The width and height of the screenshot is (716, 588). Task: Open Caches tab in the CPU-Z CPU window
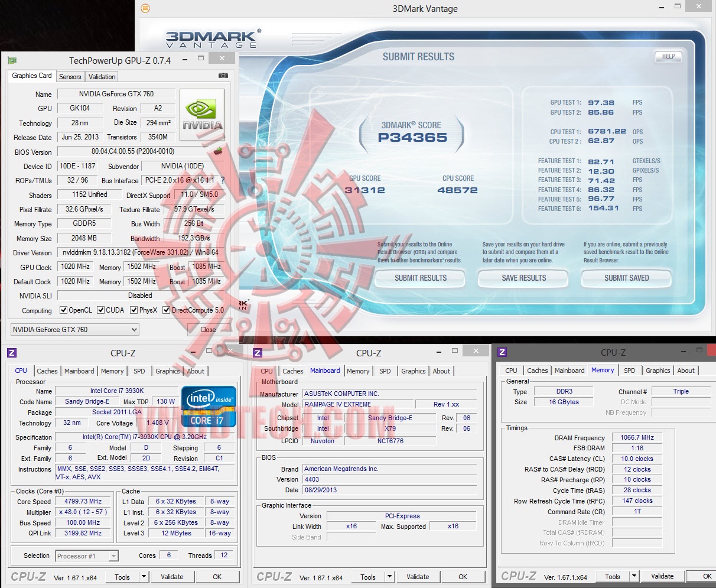[47, 371]
